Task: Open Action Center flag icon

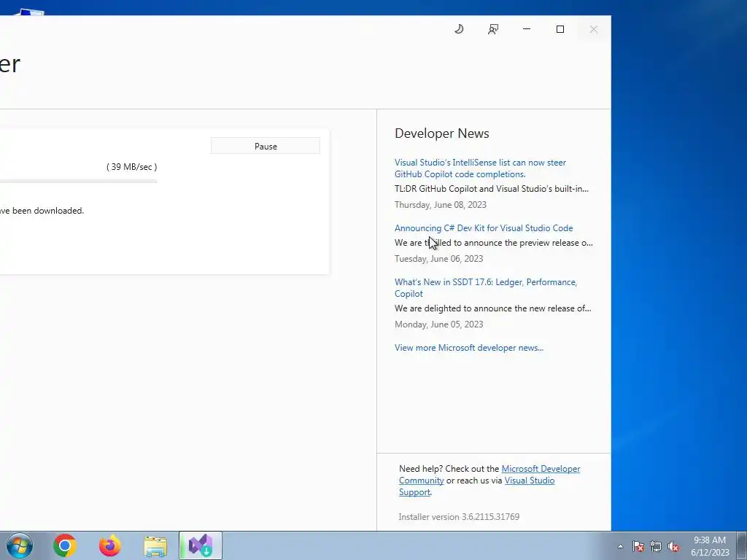Action: (638, 546)
